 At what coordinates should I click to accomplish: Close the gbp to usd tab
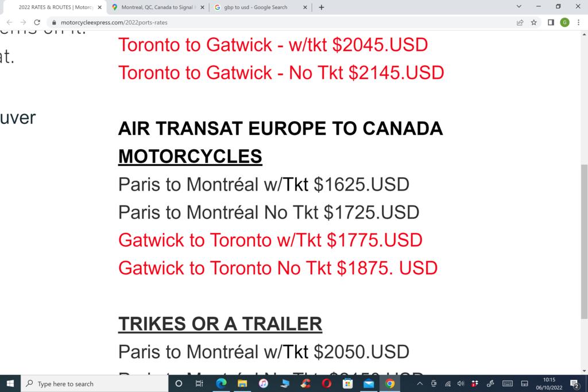305,7
